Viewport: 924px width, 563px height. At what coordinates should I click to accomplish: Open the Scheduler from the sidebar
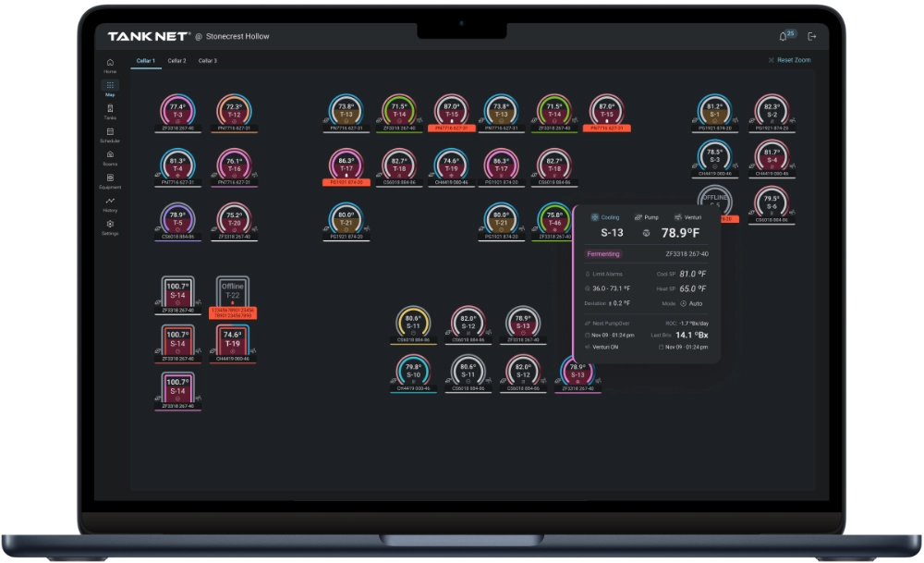coord(111,130)
